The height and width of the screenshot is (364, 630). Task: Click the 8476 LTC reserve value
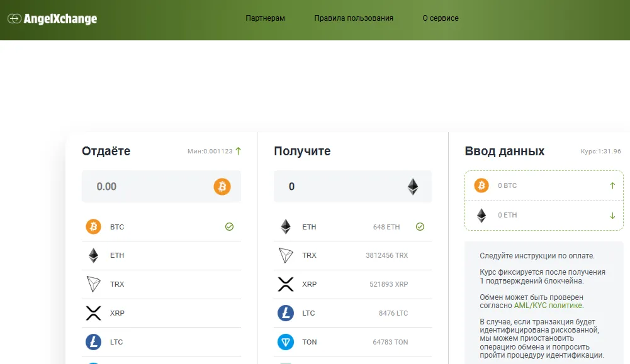pyautogui.click(x=393, y=313)
